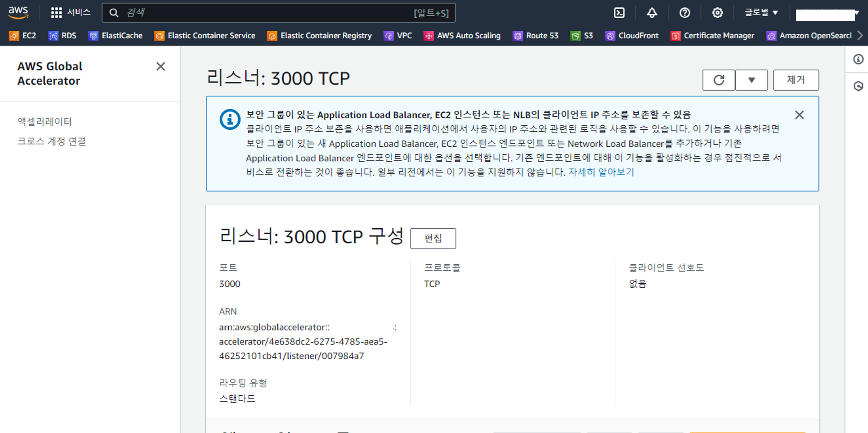Click the 편집 edit button

pyautogui.click(x=433, y=238)
